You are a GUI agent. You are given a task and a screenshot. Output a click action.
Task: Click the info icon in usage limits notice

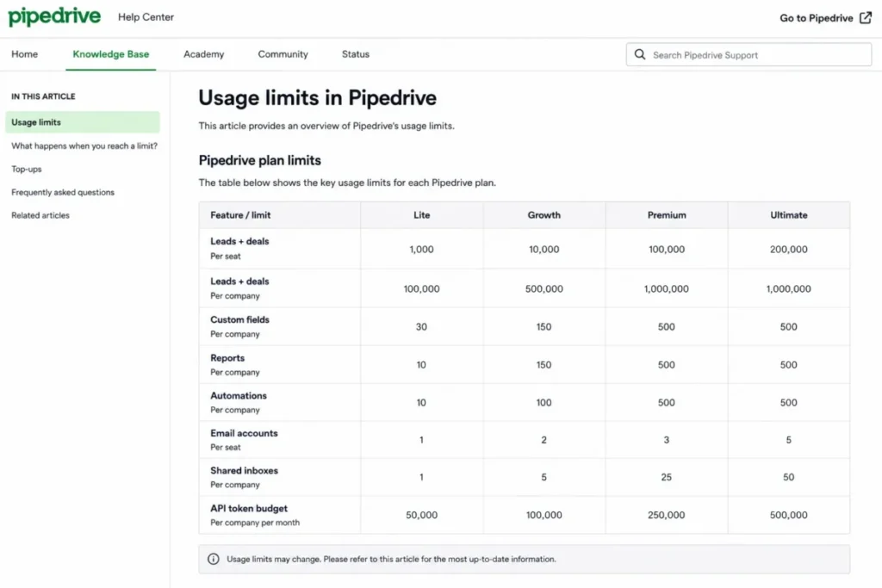(x=214, y=559)
